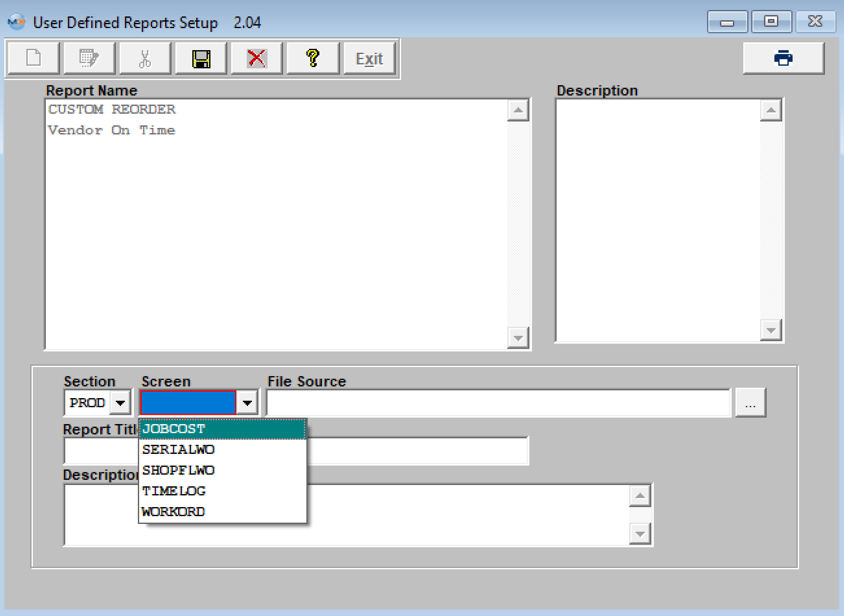Viewport: 844px width, 616px height.
Task: Click the File Source browse ellipsis button
Action: coord(750,402)
